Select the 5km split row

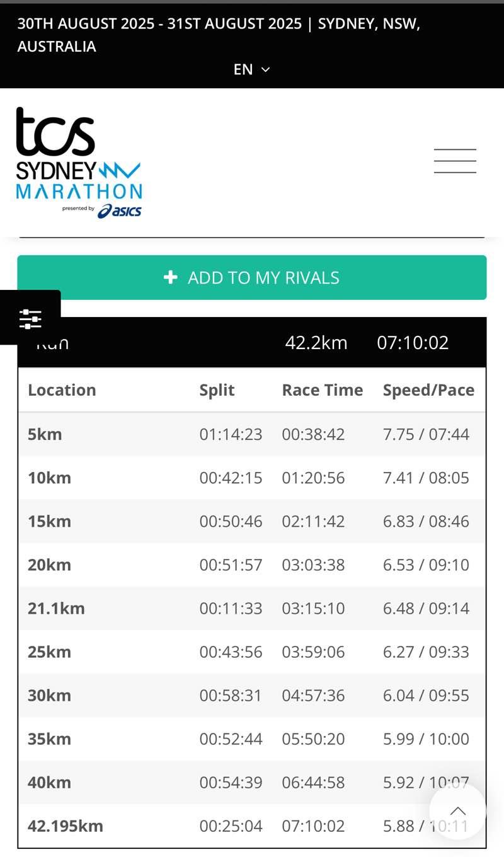(x=252, y=434)
